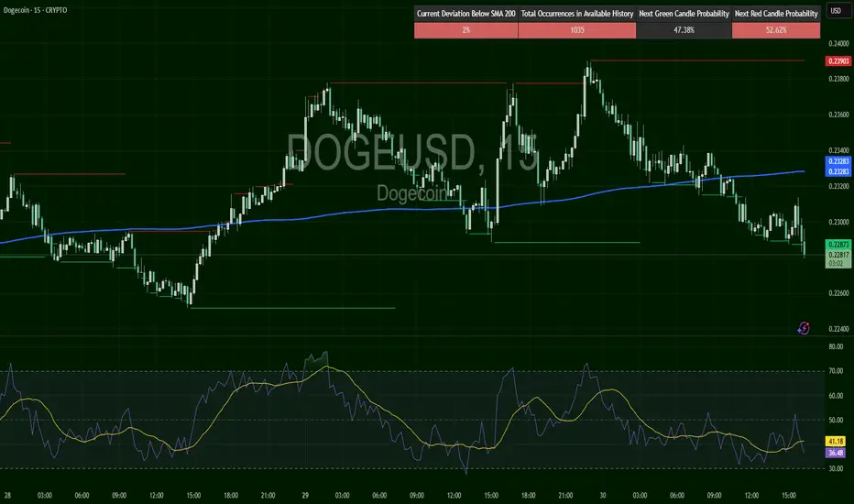Click the purple 36.48 RSI value label
Viewport: 854px width, 504px height.
pyautogui.click(x=836, y=453)
